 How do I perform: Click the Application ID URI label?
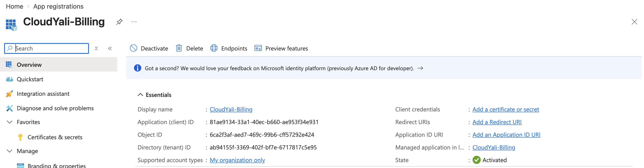click(419, 135)
